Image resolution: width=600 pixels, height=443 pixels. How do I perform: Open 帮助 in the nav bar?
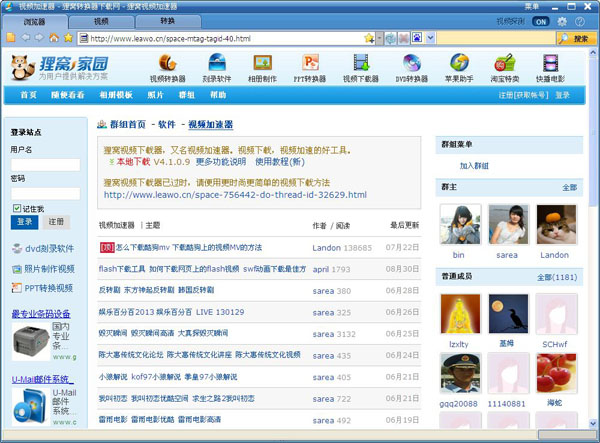click(218, 95)
